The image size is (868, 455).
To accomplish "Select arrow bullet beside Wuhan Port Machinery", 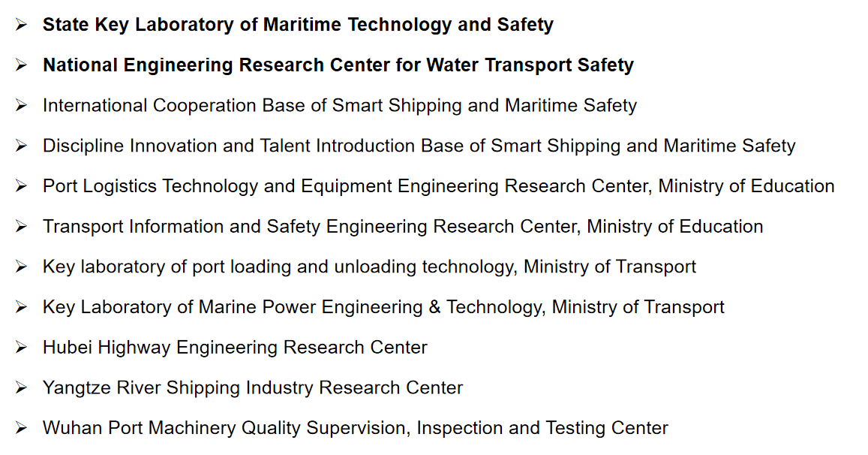I will (x=21, y=428).
